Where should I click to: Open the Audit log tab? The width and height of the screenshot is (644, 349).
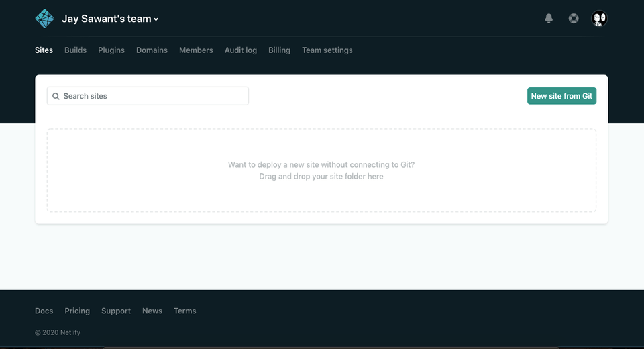point(241,50)
